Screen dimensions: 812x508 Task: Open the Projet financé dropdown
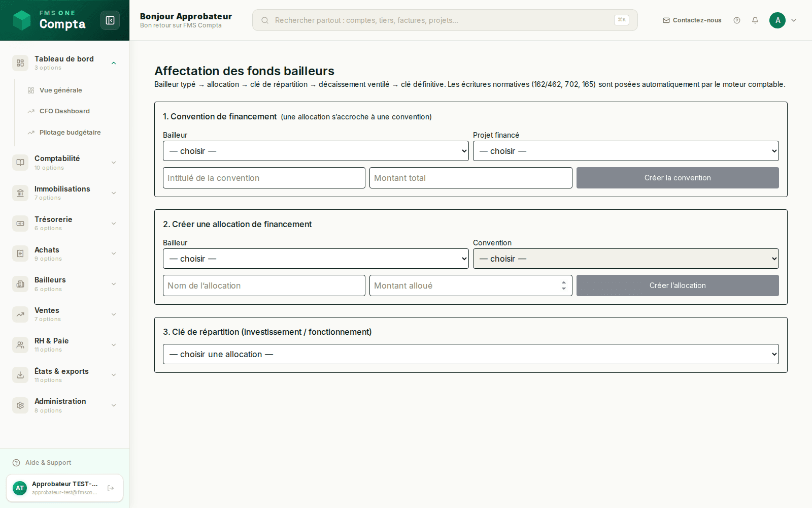pyautogui.click(x=626, y=151)
